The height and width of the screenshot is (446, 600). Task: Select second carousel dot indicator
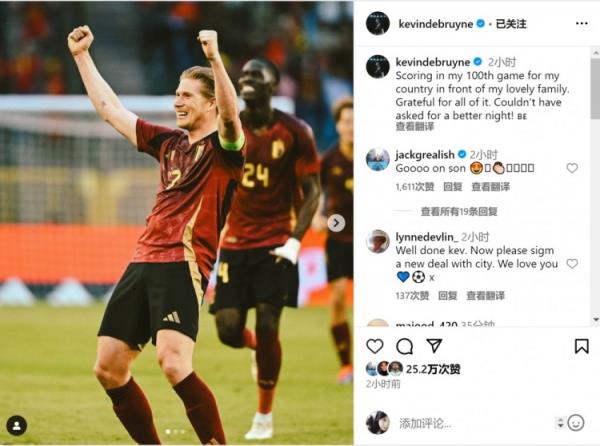175,431
